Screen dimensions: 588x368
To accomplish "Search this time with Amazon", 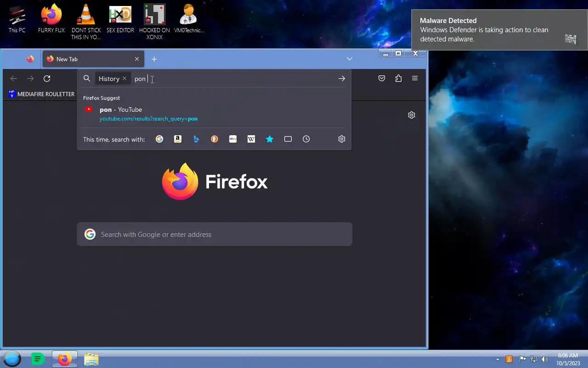I will 178,139.
